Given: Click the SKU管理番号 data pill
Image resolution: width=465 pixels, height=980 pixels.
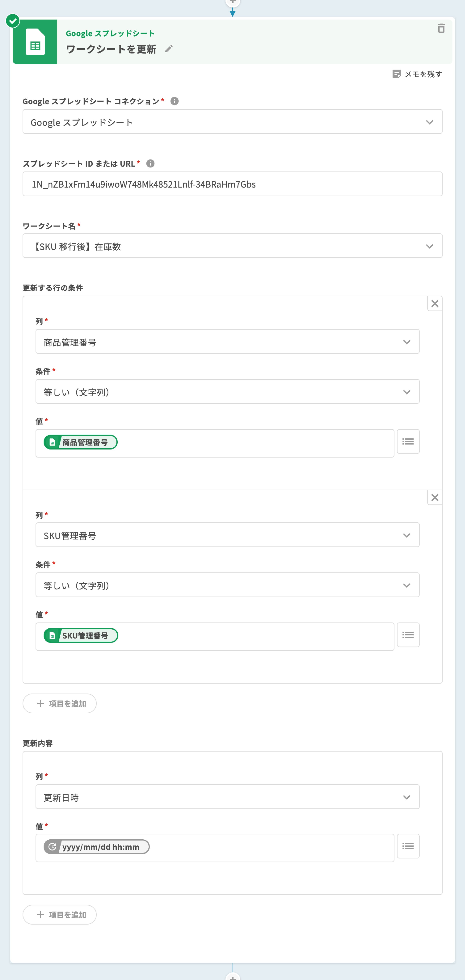Looking at the screenshot, I should coord(81,635).
